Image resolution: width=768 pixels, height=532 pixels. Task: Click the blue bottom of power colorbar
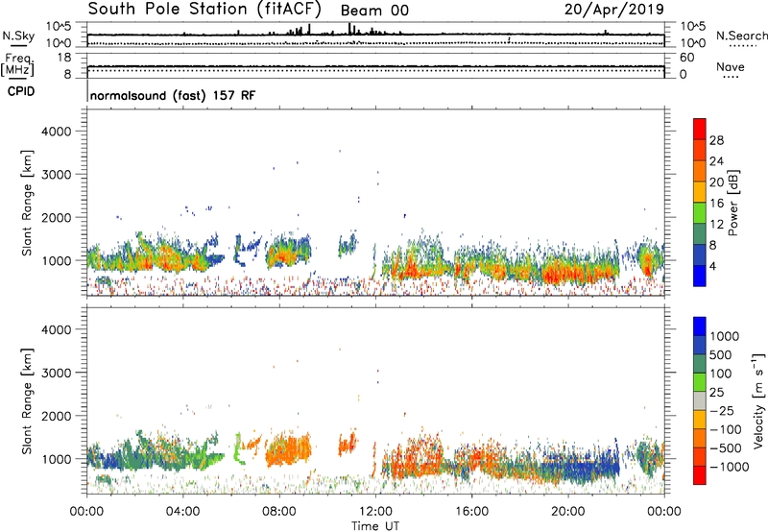click(700, 276)
